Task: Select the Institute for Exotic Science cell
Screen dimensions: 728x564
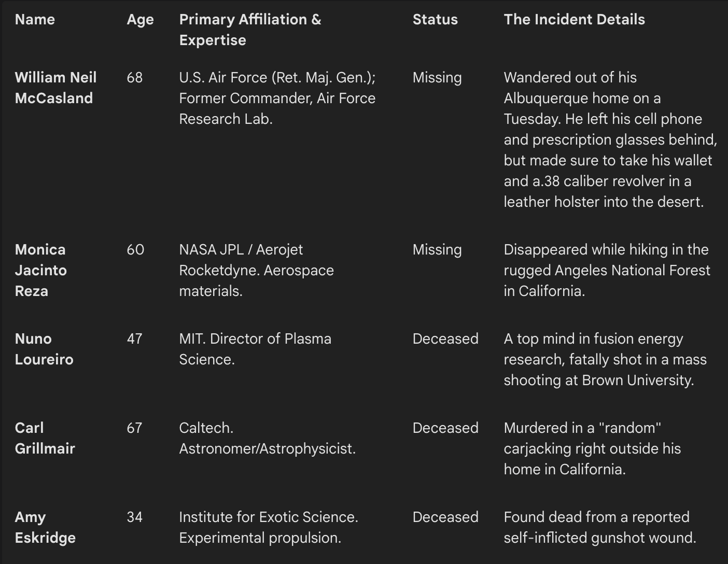Action: pos(268,527)
